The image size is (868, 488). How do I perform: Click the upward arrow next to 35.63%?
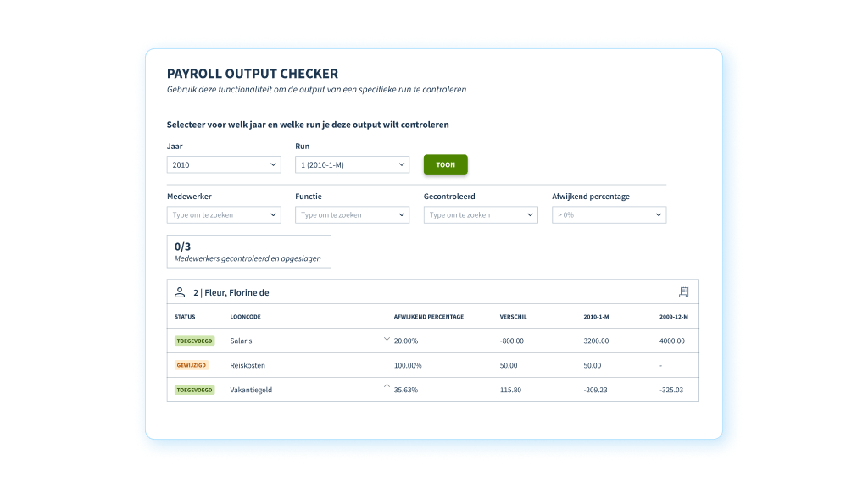[x=385, y=389]
